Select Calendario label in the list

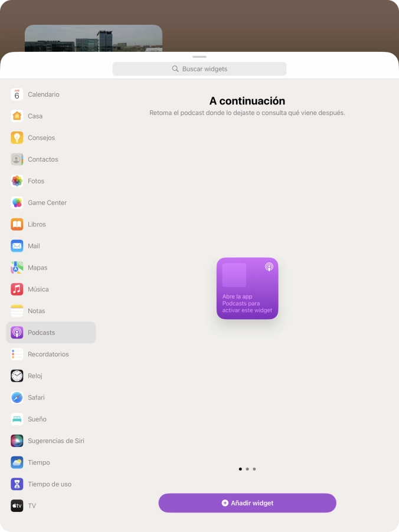pyautogui.click(x=44, y=94)
